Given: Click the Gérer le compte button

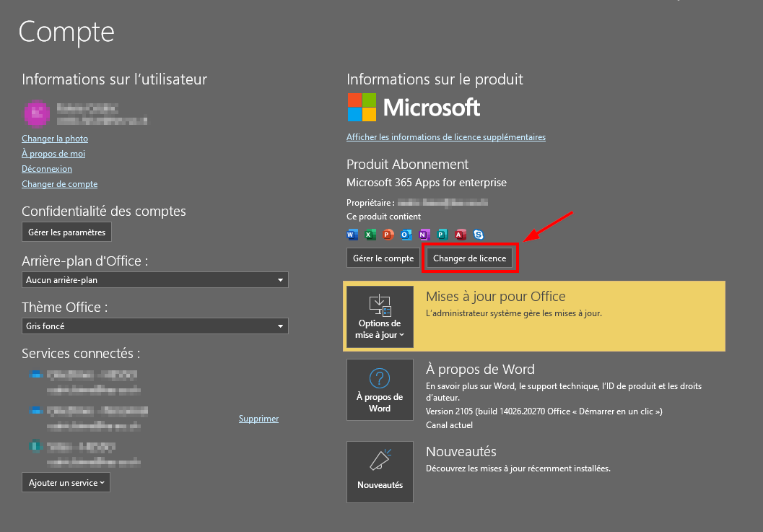Looking at the screenshot, I should pos(383,258).
